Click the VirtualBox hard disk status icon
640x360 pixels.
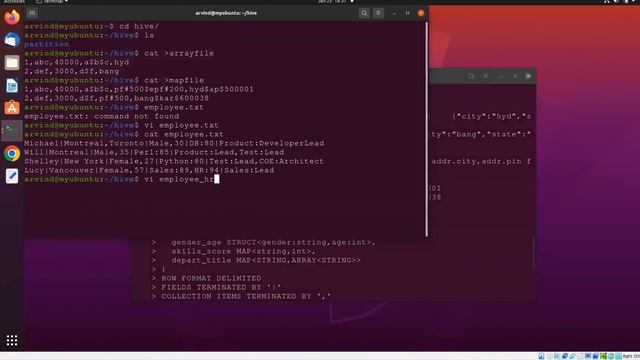click(x=541, y=356)
